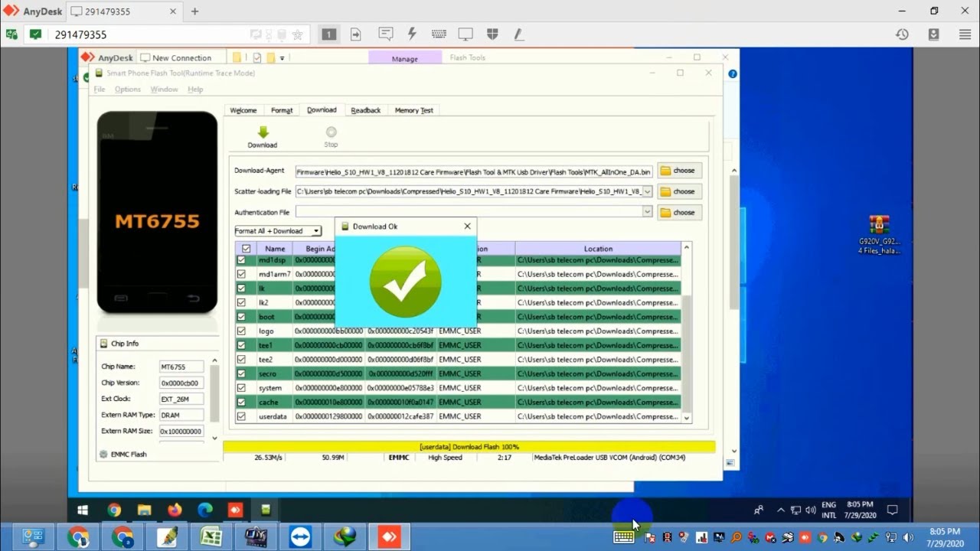The width and height of the screenshot is (980, 551).
Task: Uncheck the md1arm7 partition checkbox
Action: (x=241, y=274)
